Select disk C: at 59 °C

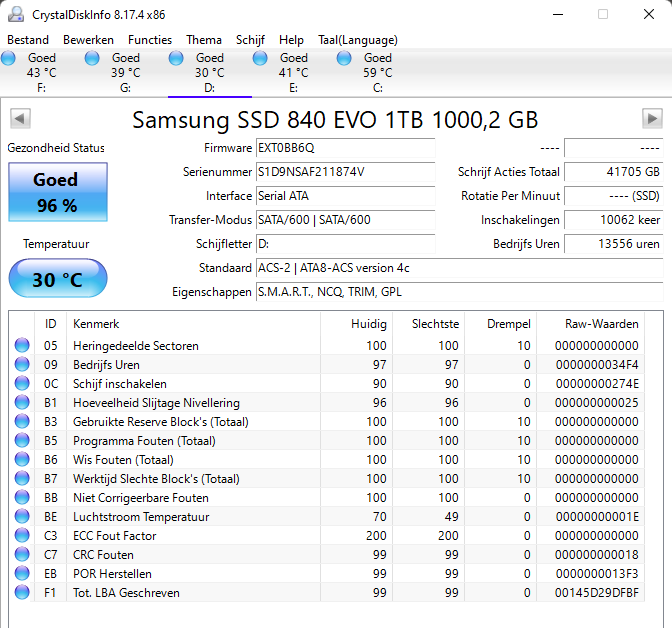(x=378, y=72)
